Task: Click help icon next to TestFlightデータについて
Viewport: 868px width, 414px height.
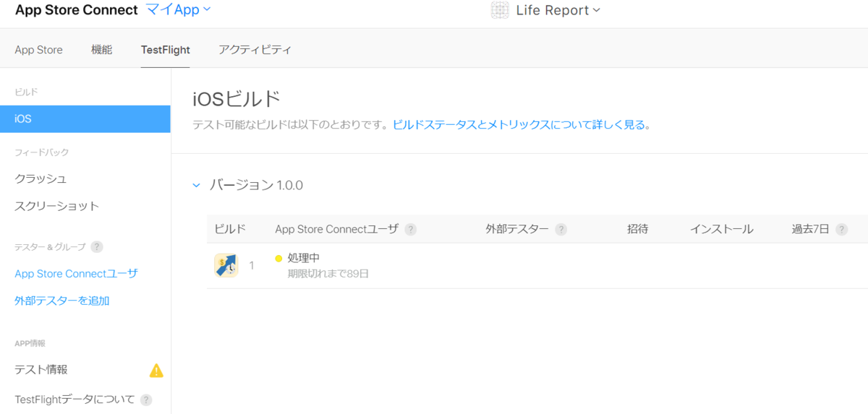Action: pyautogui.click(x=146, y=400)
